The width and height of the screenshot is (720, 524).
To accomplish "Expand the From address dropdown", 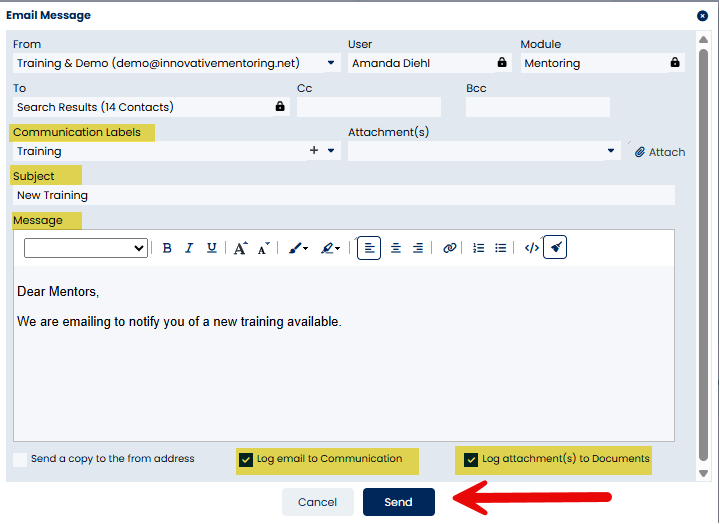I will 331,62.
